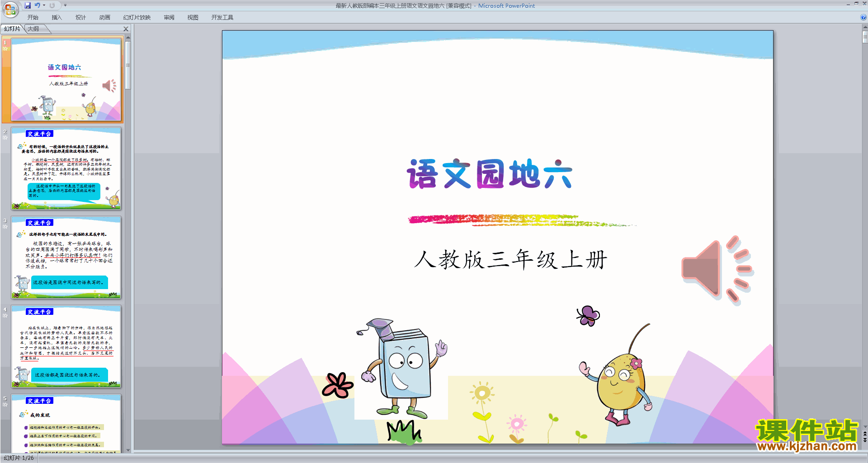
Task: Click the main editor vertical scrollbar thumb
Action: click(865, 37)
